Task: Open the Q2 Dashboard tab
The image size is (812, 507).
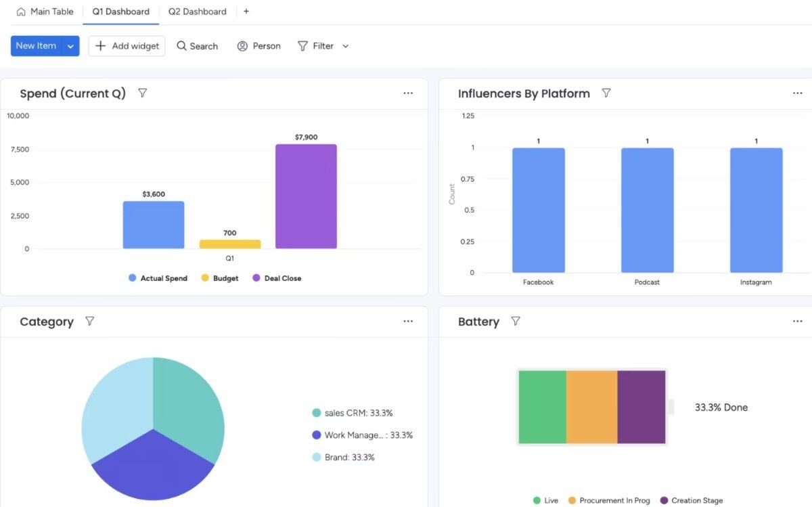Action: pyautogui.click(x=197, y=11)
